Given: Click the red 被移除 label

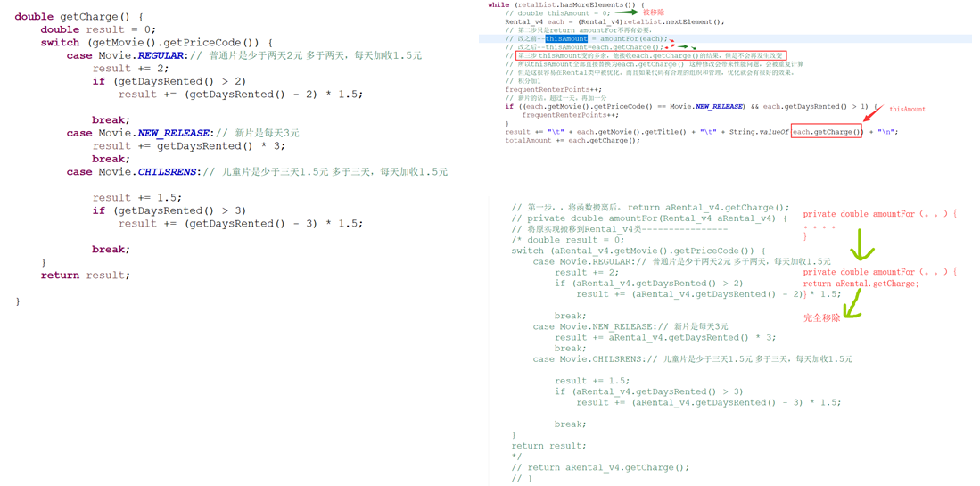Looking at the screenshot, I should pyautogui.click(x=654, y=12).
